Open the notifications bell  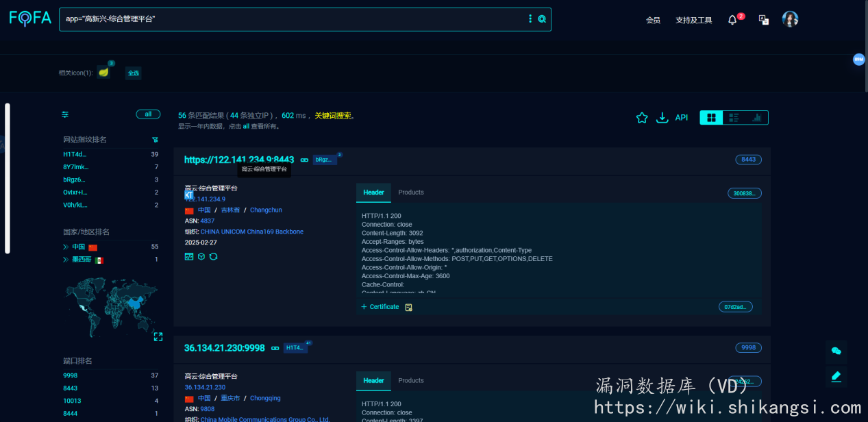pos(732,20)
